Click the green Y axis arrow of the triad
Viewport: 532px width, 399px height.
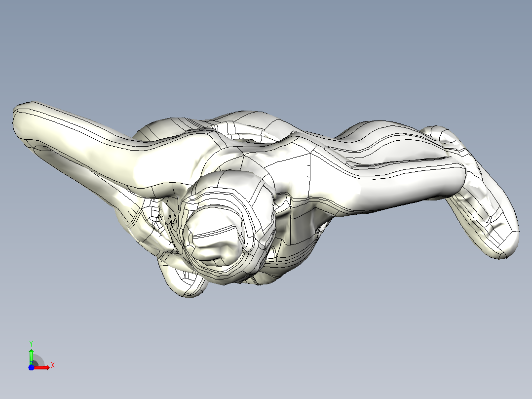[31, 357]
